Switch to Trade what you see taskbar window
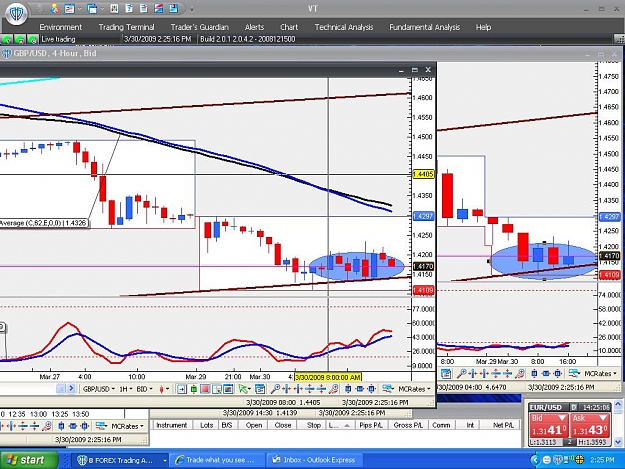Viewport: 625px width, 469px height. tap(218, 460)
